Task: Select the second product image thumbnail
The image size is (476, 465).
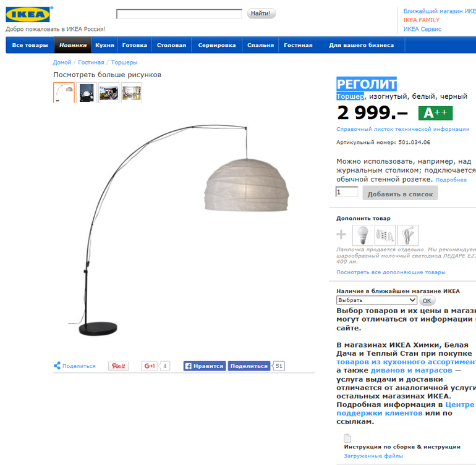Action: 87,93
